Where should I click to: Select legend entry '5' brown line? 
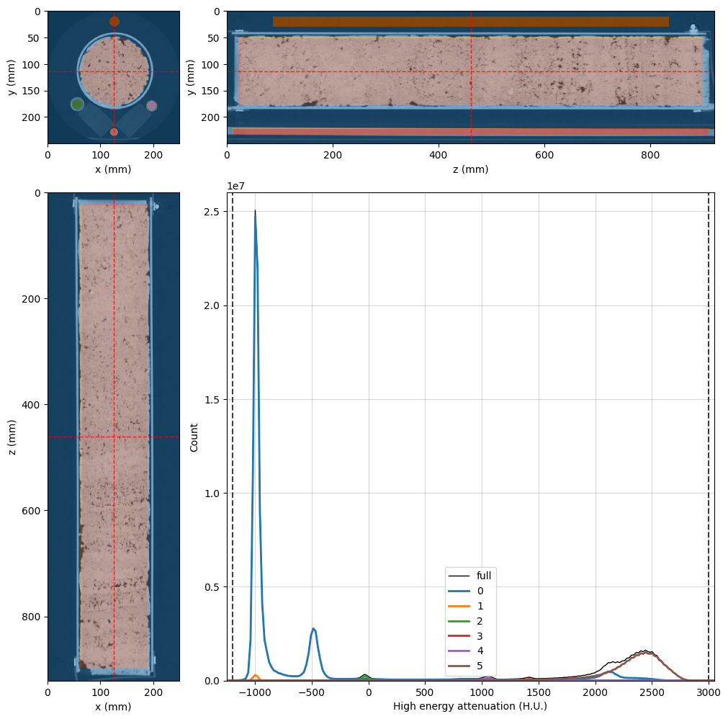[x=466, y=666]
